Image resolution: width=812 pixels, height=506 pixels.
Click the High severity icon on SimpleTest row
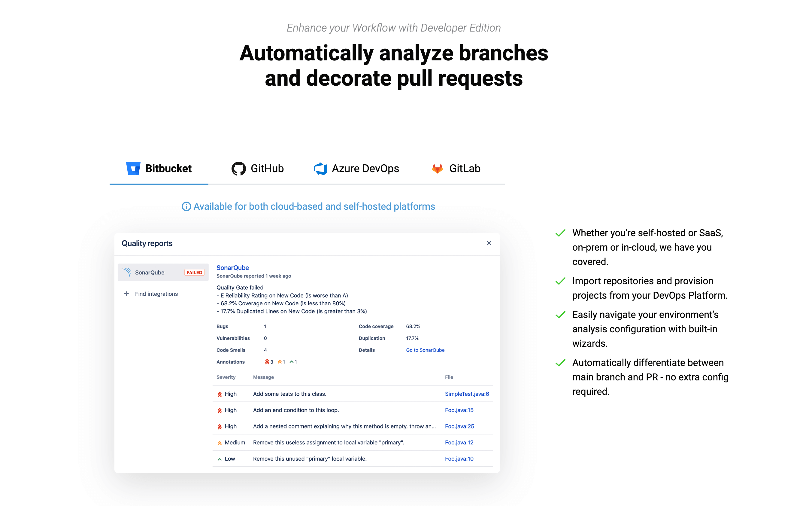(x=220, y=394)
